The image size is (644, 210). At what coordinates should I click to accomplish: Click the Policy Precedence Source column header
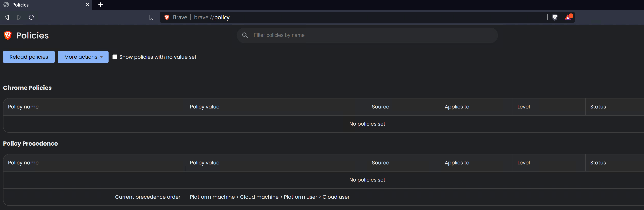pyautogui.click(x=380, y=163)
